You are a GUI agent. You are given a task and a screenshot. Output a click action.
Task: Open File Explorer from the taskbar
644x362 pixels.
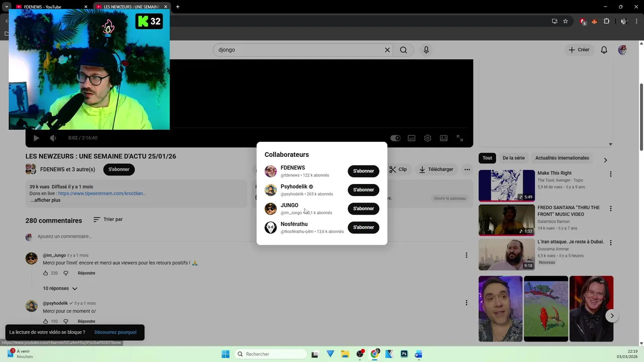pyautogui.click(x=345, y=354)
